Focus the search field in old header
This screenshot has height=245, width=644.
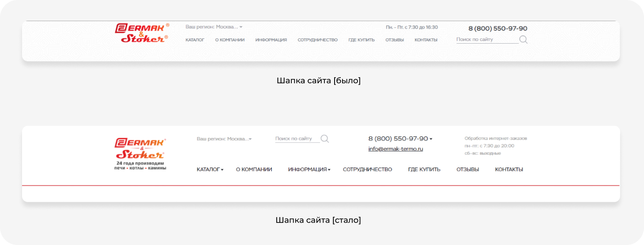click(486, 40)
